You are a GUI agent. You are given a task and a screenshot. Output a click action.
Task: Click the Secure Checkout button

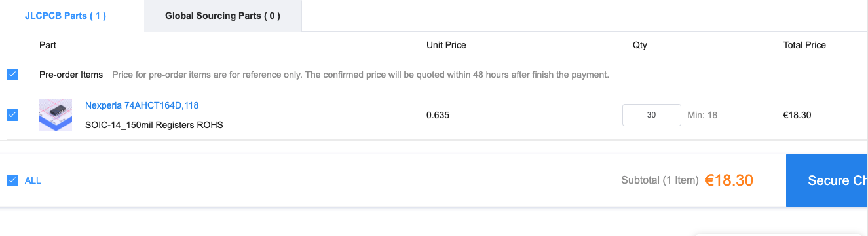pos(827,180)
